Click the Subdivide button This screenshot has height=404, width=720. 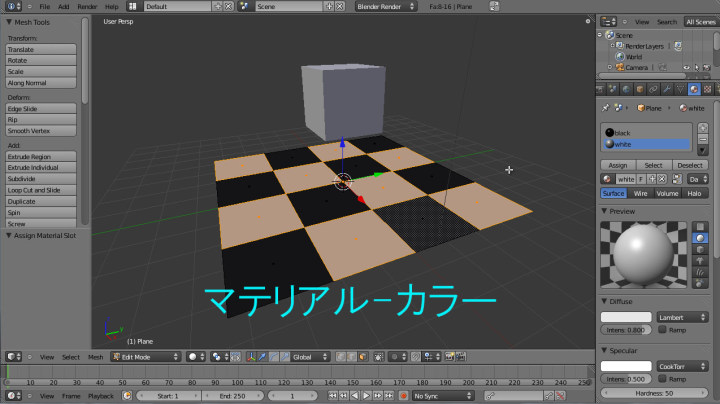[41, 179]
